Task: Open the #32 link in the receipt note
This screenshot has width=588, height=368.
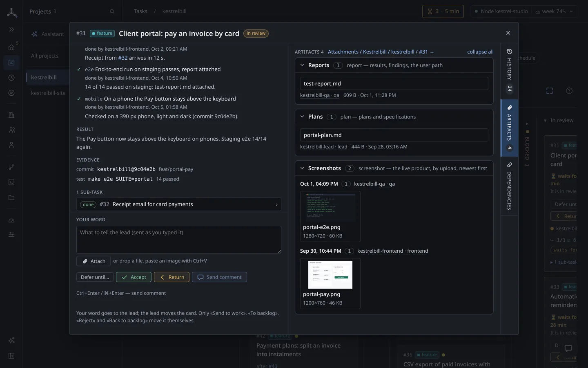Action: pos(123,58)
